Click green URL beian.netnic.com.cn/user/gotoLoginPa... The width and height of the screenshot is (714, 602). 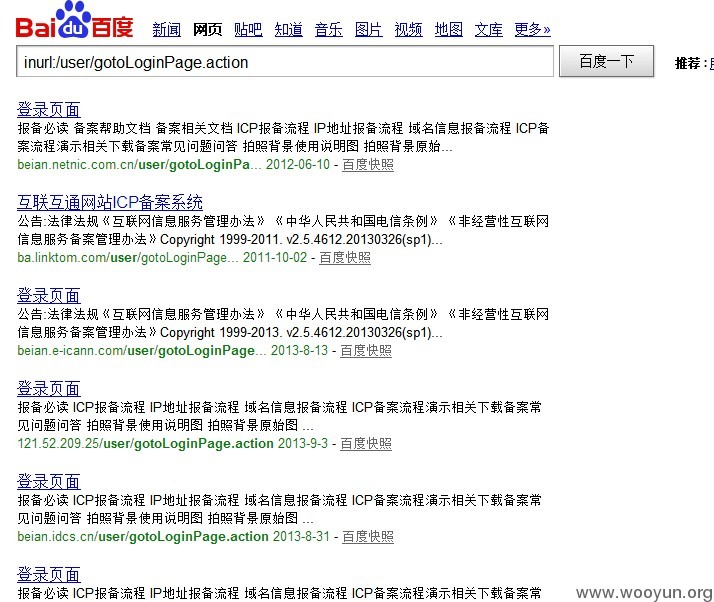[139, 164]
